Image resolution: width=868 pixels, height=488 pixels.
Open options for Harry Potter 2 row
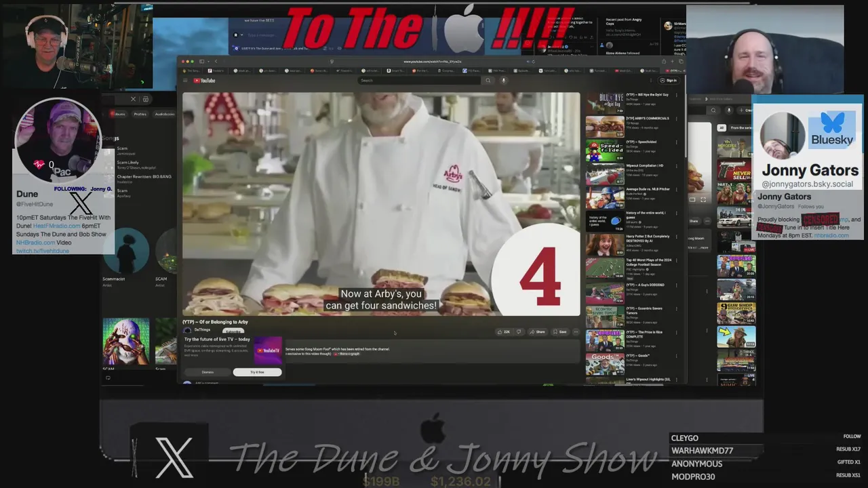click(676, 237)
